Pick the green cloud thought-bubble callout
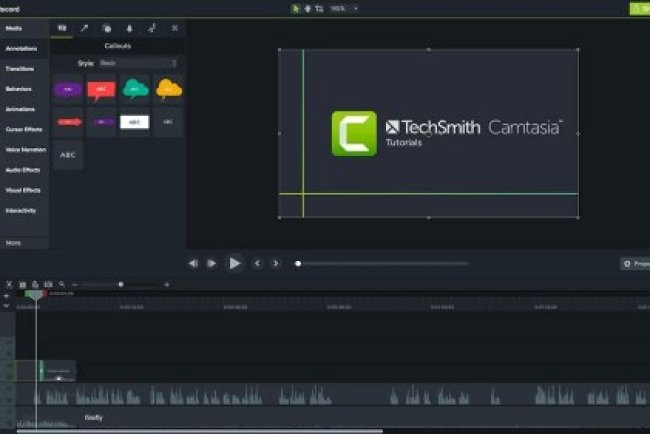The height and width of the screenshot is (434, 650). click(x=135, y=89)
